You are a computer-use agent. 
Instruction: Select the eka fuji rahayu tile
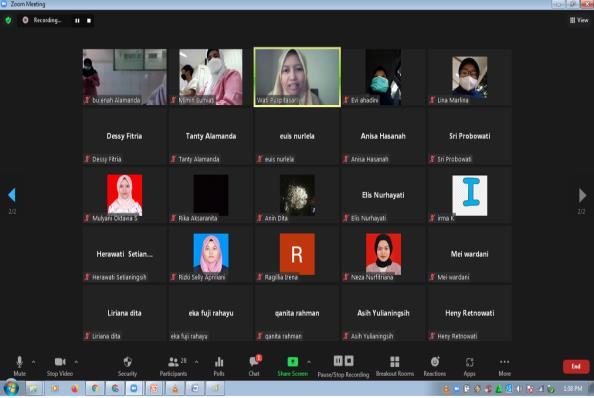pyautogui.click(x=211, y=313)
